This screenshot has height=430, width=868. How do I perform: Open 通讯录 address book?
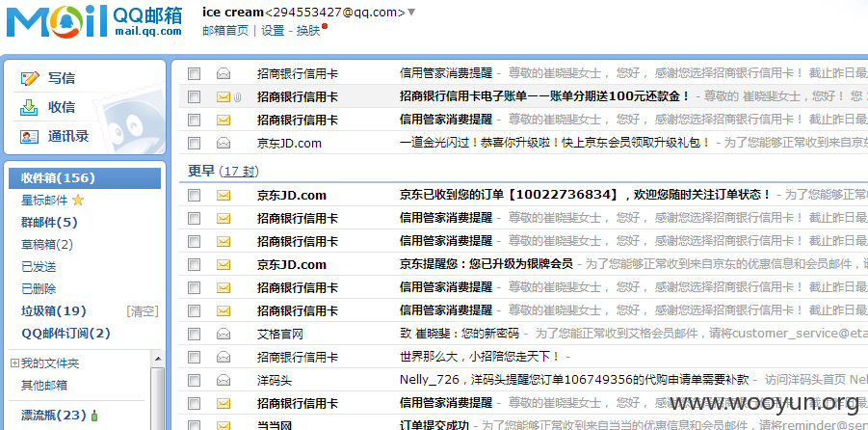coord(68,136)
